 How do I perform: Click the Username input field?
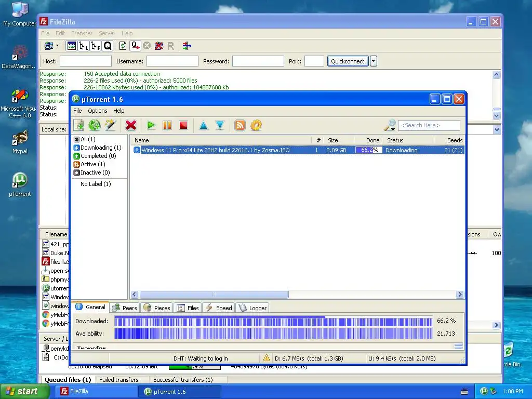tap(172, 61)
